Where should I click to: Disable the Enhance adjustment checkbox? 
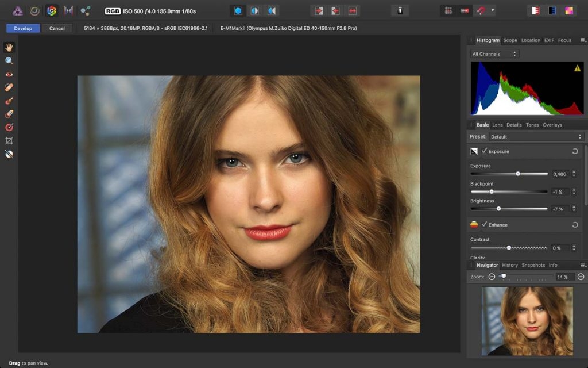[484, 225]
